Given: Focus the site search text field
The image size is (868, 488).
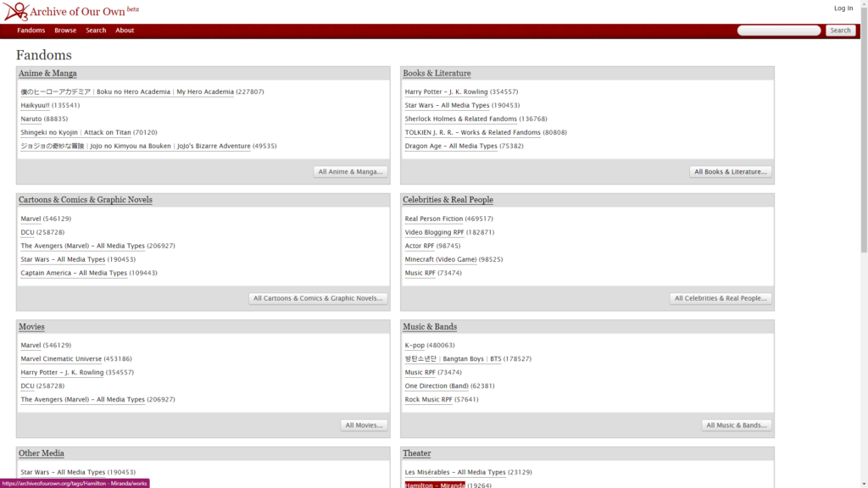Looking at the screenshot, I should [779, 30].
